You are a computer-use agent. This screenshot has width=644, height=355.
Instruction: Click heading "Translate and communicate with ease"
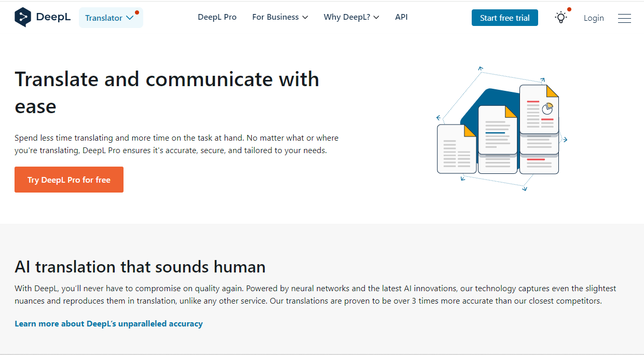(167, 92)
